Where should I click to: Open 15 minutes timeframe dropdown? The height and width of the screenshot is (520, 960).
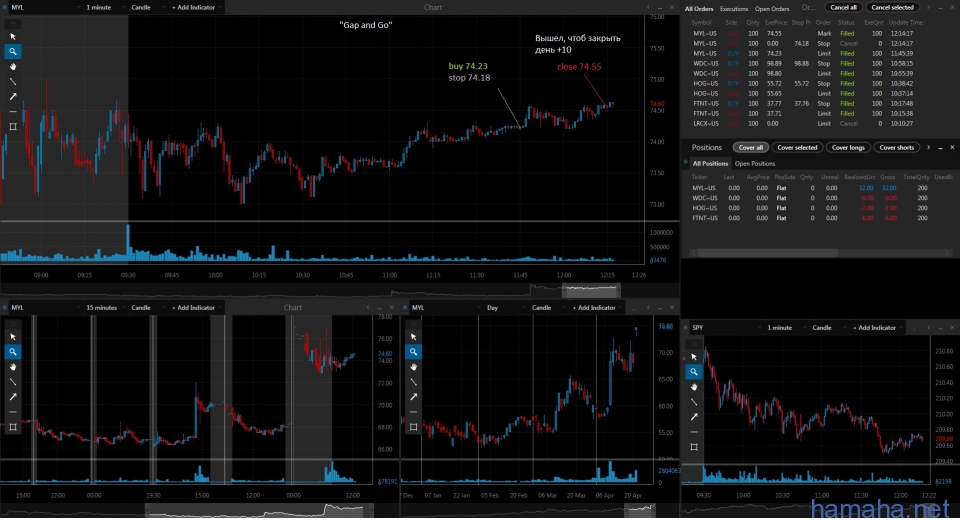pyautogui.click(x=103, y=307)
